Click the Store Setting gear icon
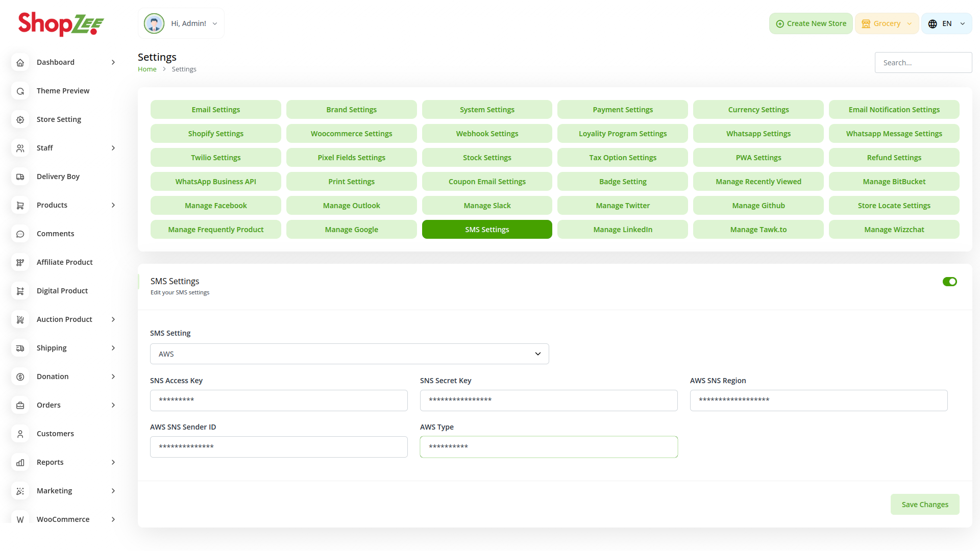The width and height of the screenshot is (980, 551). point(20,119)
